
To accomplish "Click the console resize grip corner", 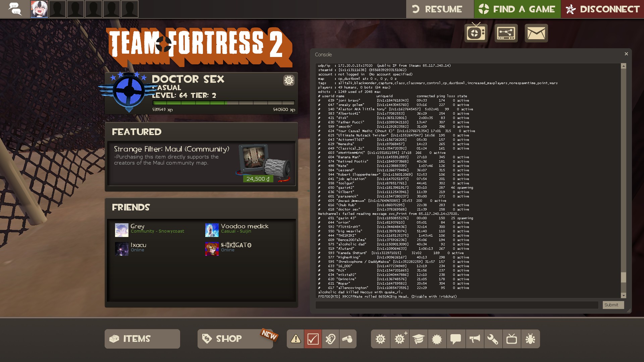I will [x=629, y=311].
